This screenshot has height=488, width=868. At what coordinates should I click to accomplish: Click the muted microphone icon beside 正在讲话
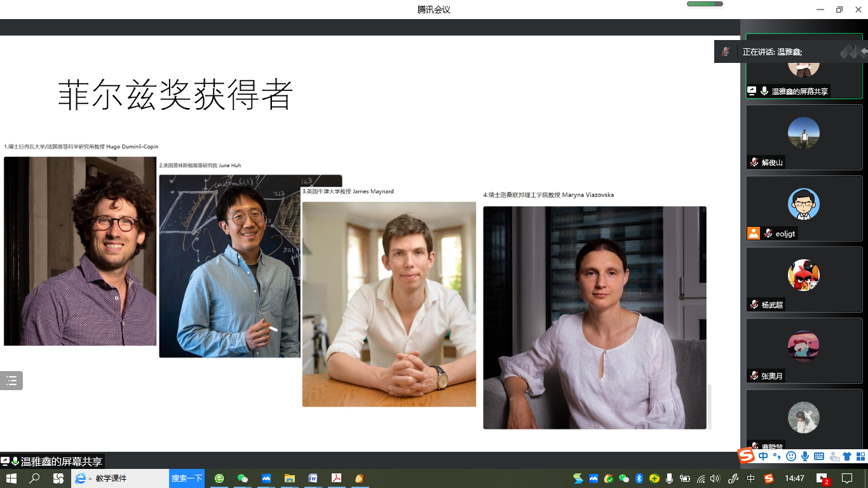pos(726,51)
